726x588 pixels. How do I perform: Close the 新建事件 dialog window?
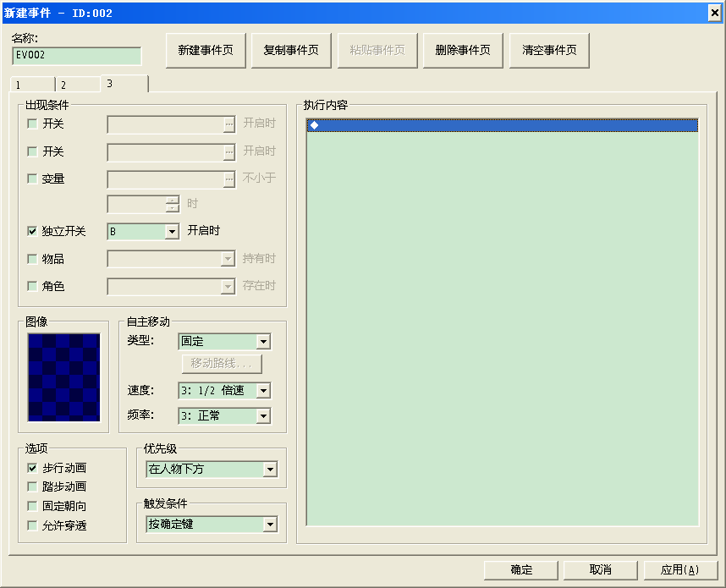pyautogui.click(x=714, y=13)
